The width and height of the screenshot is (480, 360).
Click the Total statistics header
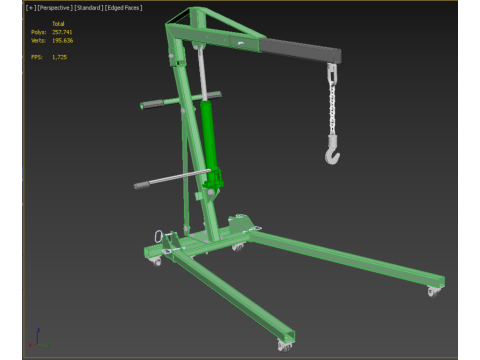58,24
